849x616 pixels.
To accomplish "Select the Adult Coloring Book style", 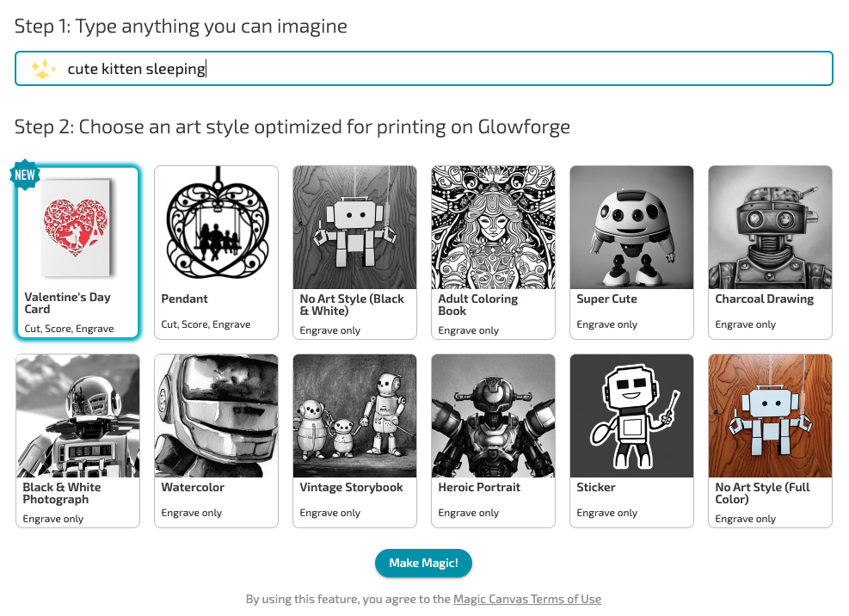I will (x=493, y=252).
